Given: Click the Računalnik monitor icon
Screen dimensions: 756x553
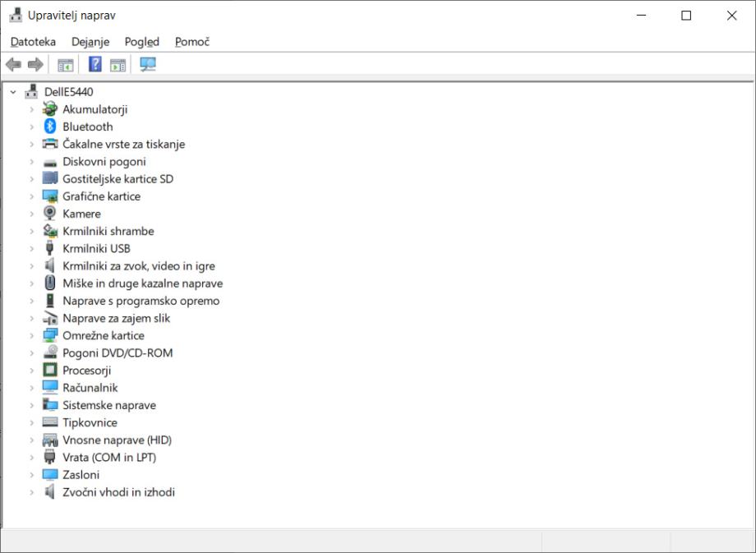Looking at the screenshot, I should pyautogui.click(x=49, y=387).
